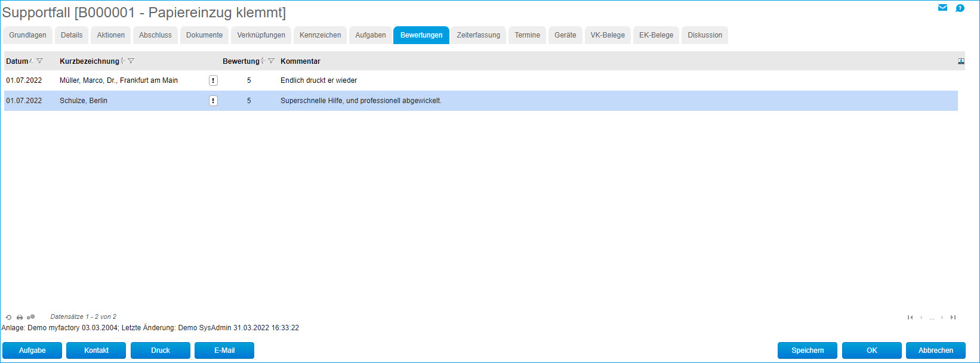980x363 pixels.
Task: Click the Supportfall B000001 title heading
Action: pos(144,13)
